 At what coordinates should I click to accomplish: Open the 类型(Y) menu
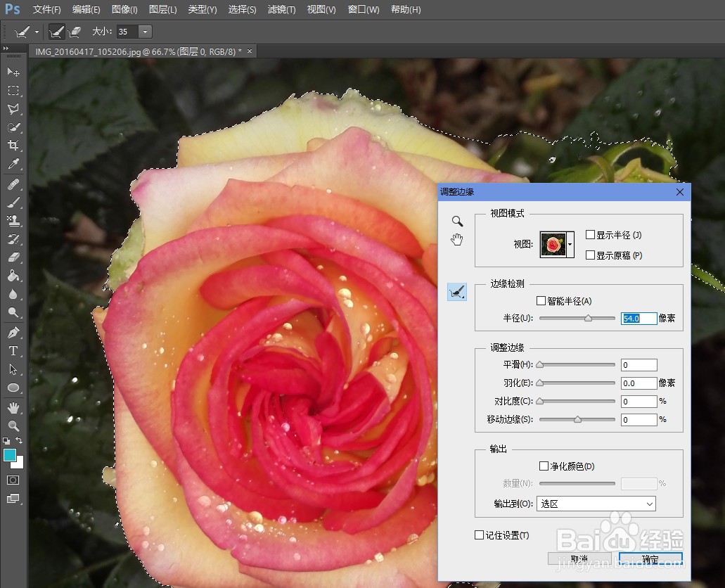pyautogui.click(x=202, y=9)
